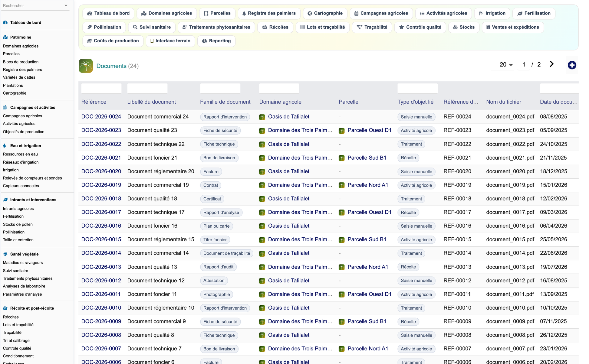Select Réseaux d'irrigation in the sidebar
This screenshot has height=364, width=589.
(21, 162)
